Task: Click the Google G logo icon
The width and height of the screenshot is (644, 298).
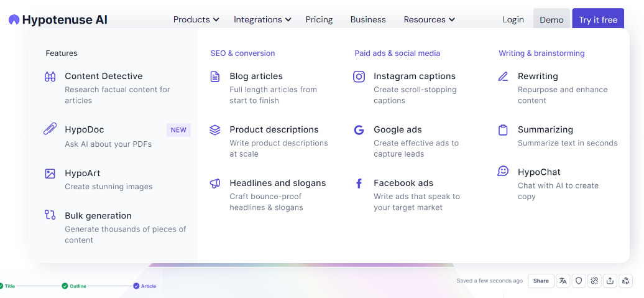Action: tap(359, 130)
